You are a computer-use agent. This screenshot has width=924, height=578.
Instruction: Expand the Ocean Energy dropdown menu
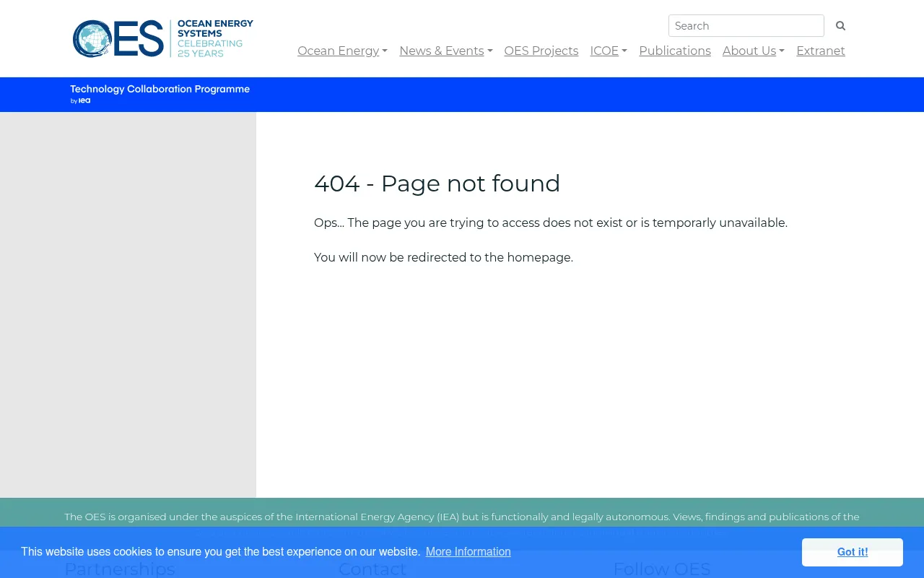(x=342, y=51)
